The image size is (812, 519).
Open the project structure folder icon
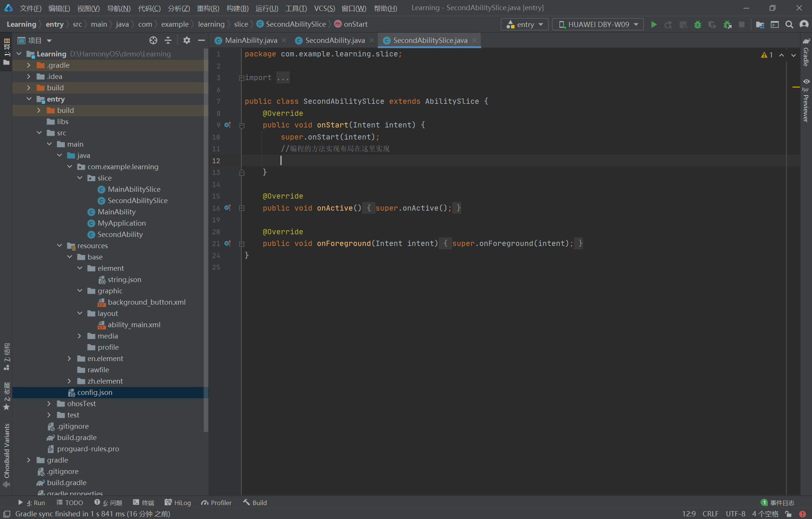click(x=760, y=24)
